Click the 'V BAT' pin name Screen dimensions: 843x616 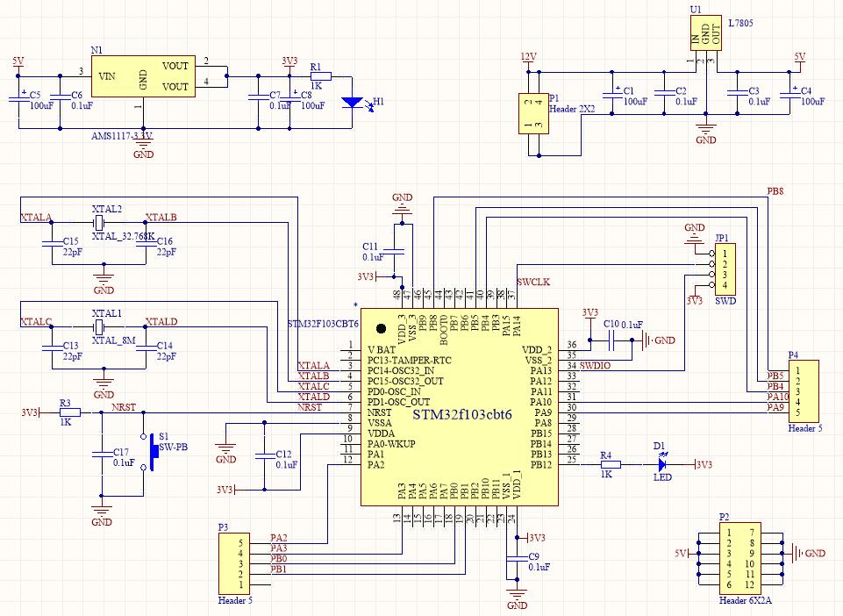point(382,350)
